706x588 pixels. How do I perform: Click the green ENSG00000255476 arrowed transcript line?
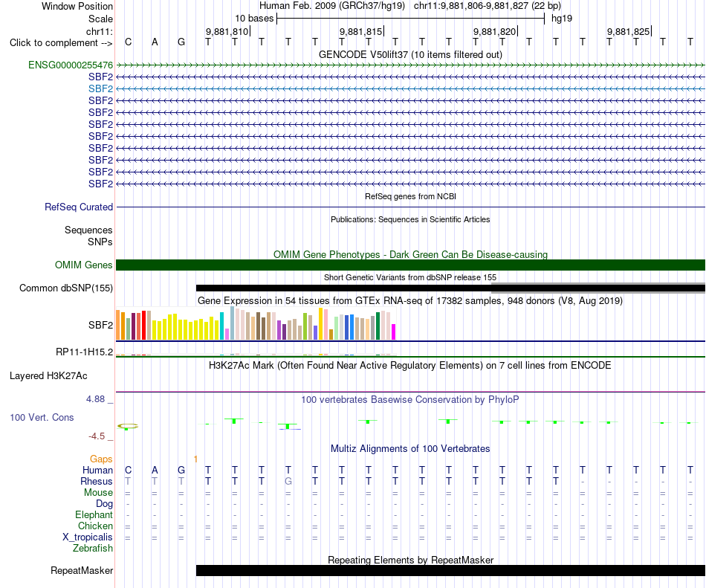[x=410, y=65]
